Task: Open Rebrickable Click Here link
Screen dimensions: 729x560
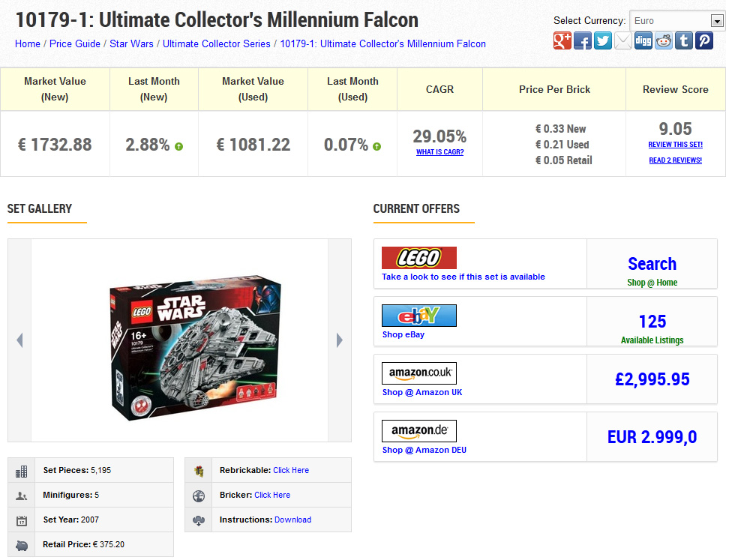Action: 291,470
